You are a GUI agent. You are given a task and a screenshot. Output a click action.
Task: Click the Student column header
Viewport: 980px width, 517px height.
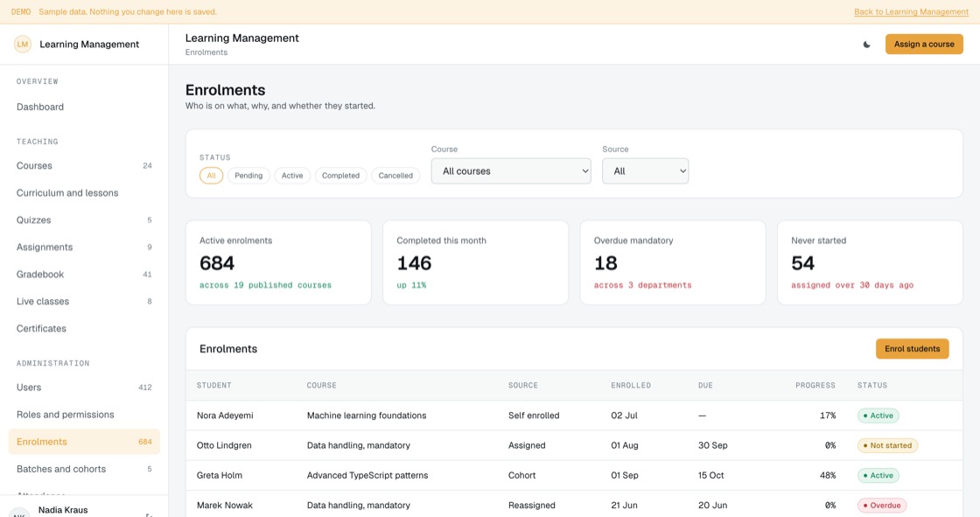tap(214, 386)
